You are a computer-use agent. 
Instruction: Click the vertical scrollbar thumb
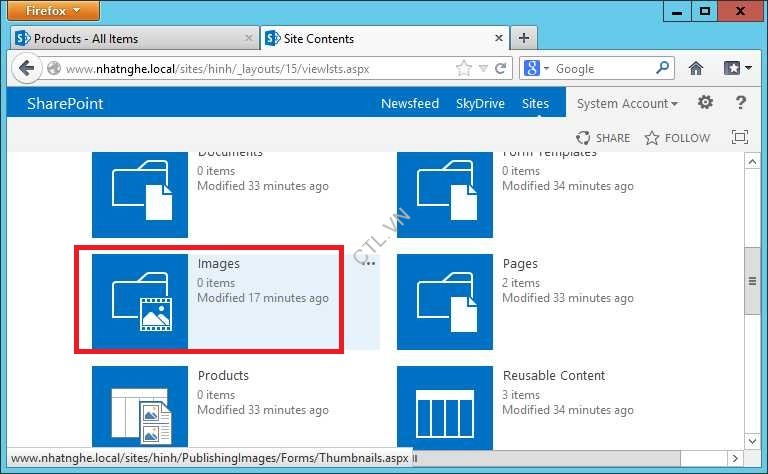tap(753, 281)
